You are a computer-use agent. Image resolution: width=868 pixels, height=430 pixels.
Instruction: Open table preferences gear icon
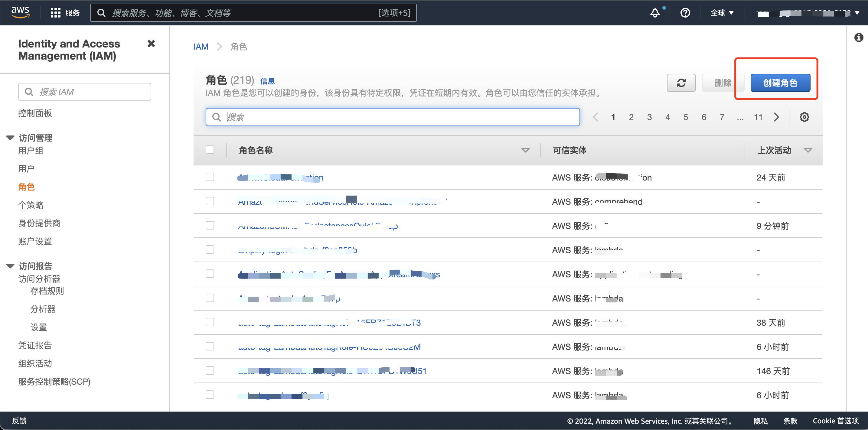(x=804, y=117)
